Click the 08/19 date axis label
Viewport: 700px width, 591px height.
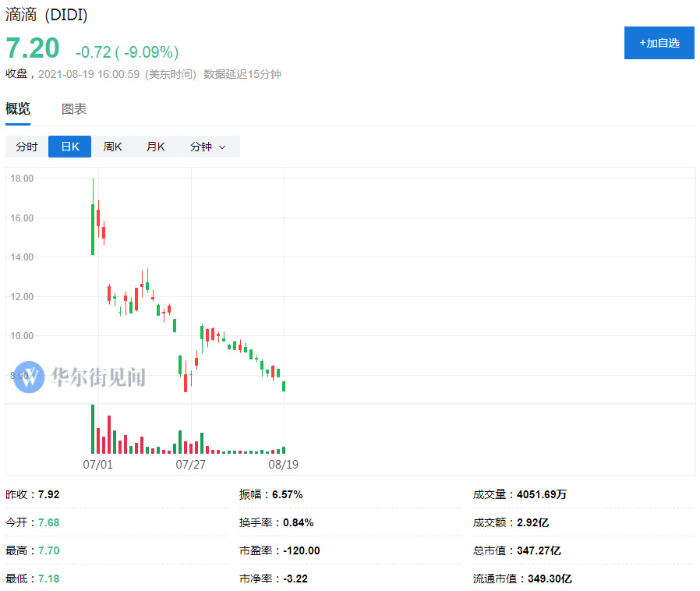tap(284, 464)
